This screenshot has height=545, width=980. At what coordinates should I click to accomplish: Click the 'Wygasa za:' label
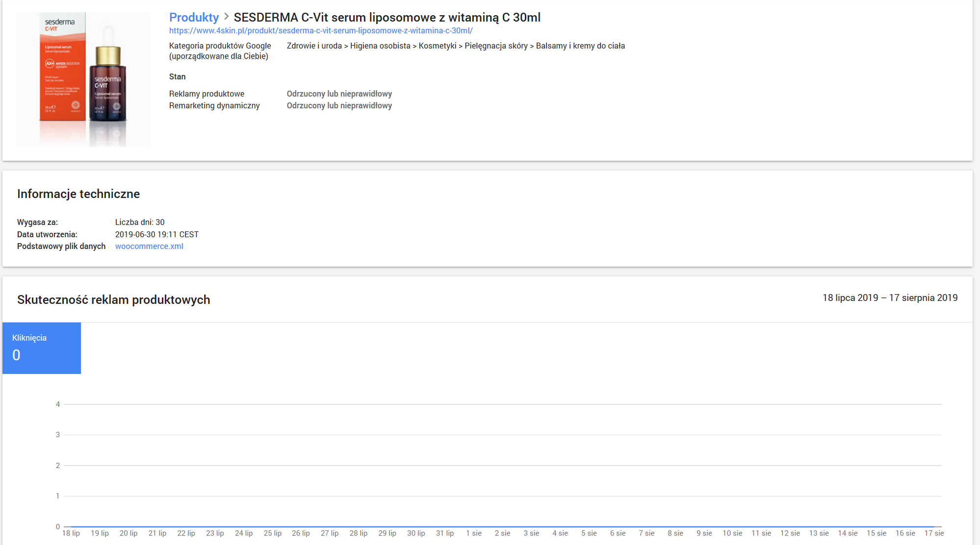pyautogui.click(x=37, y=222)
